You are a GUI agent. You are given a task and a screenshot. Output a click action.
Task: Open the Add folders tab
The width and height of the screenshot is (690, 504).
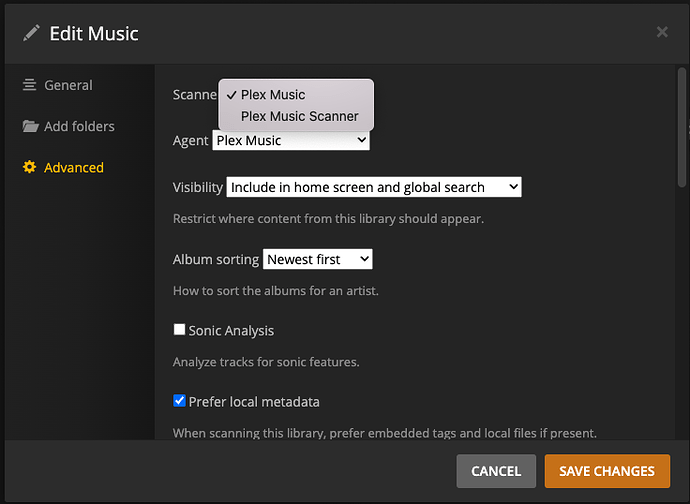(79, 127)
